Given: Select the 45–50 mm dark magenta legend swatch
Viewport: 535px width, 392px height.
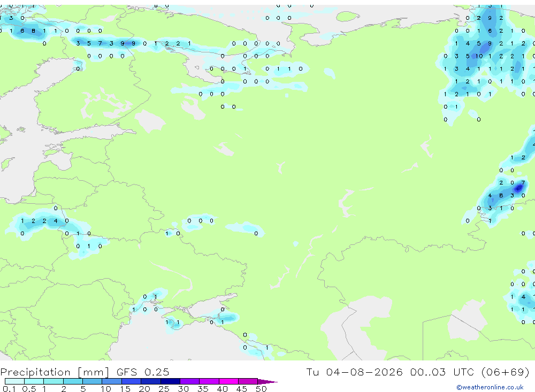Looking at the screenshot, I should pyautogui.click(x=248, y=381).
